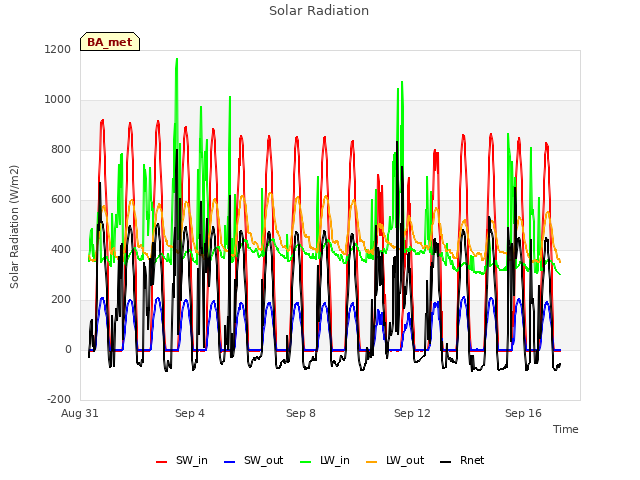
Task: Click the Solar Radiation chart title
Action: coord(319,11)
